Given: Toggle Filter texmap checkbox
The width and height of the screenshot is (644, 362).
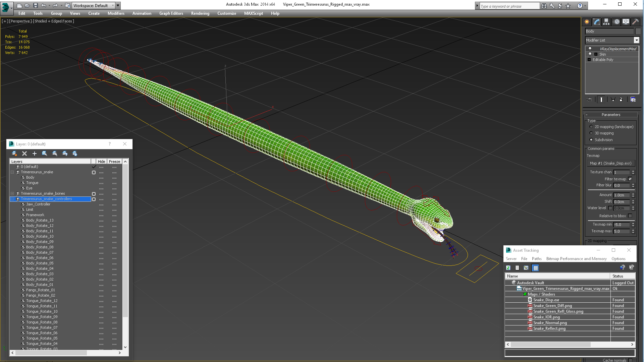Looking at the screenshot, I should tap(630, 179).
